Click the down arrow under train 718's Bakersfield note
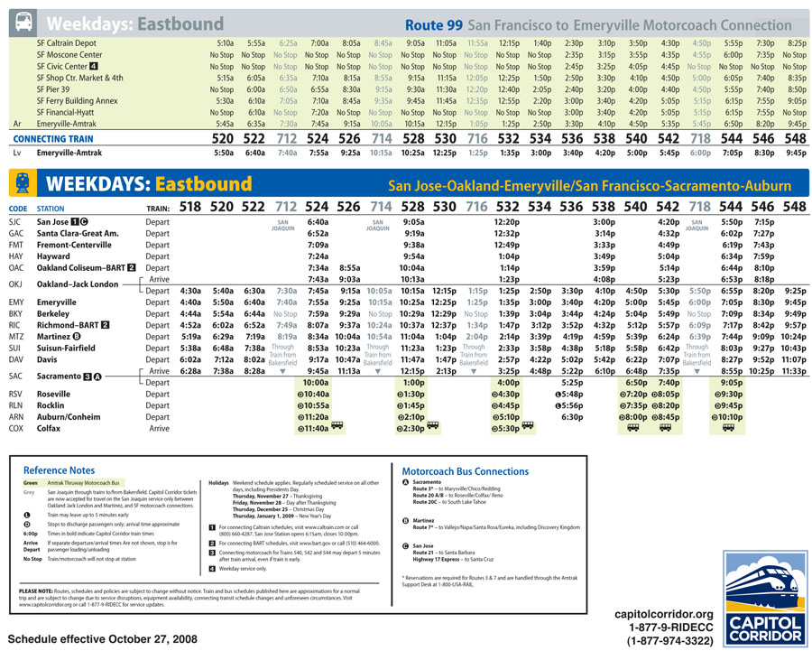The image size is (812, 651). coord(697,371)
